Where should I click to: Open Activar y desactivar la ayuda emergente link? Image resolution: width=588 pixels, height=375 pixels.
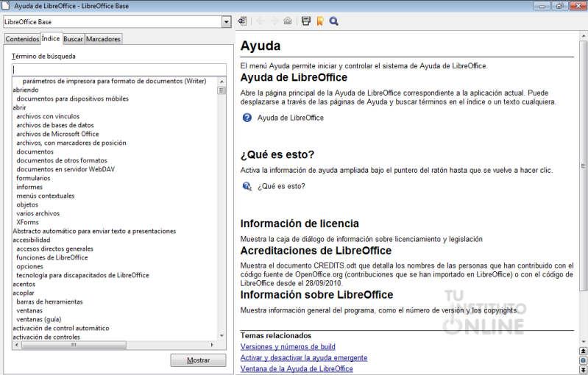tap(304, 358)
